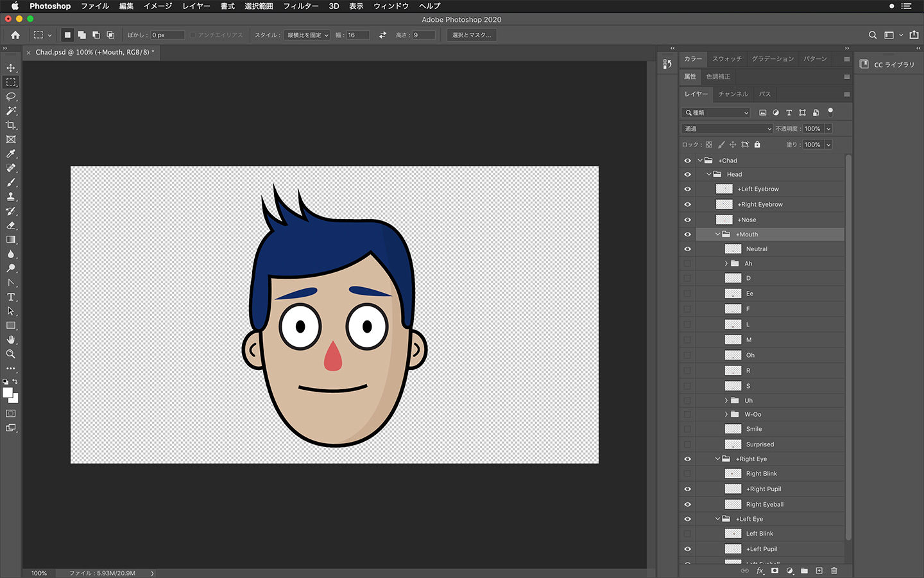The image size is (924, 578).
Task: Show the Smile layer
Action: click(687, 429)
